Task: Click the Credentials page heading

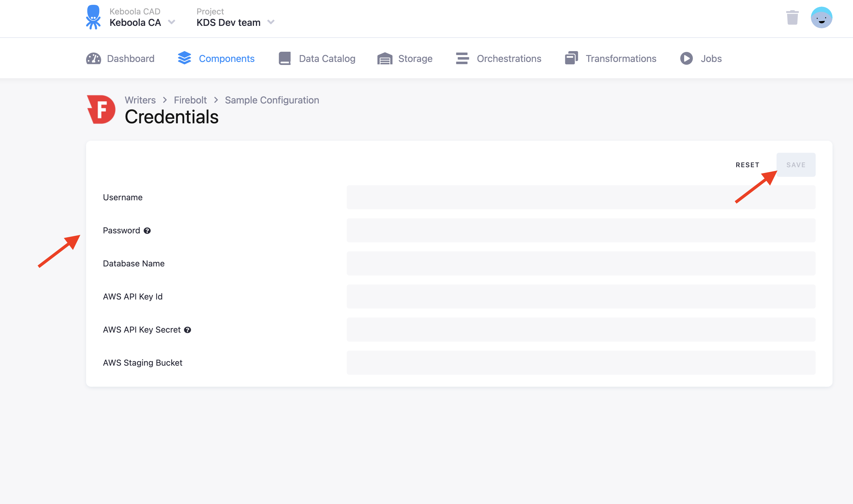Action: tap(172, 117)
